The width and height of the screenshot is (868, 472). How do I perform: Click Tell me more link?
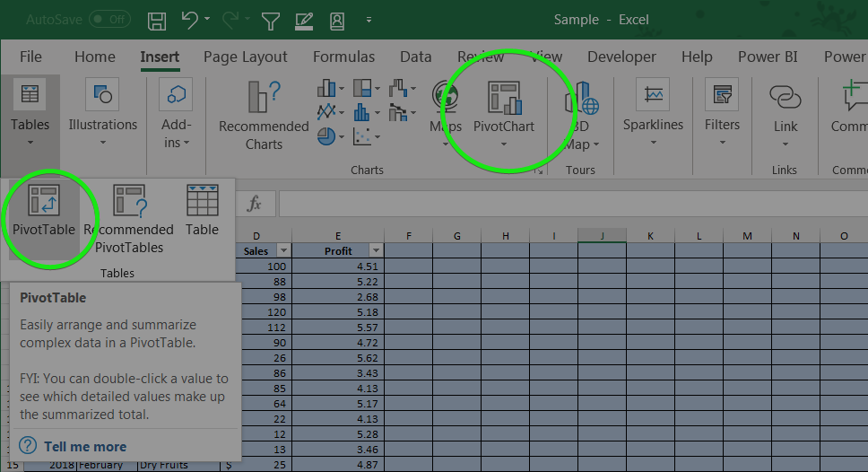[x=85, y=447]
